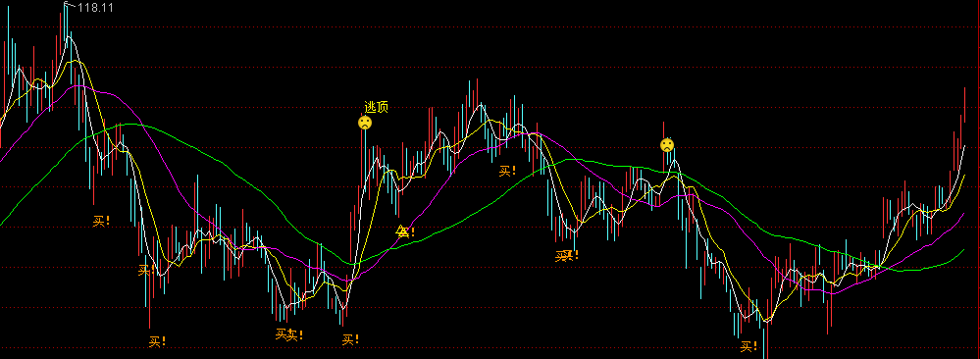Click the 买! marker overlapped by yellow triangle

(x=405, y=232)
